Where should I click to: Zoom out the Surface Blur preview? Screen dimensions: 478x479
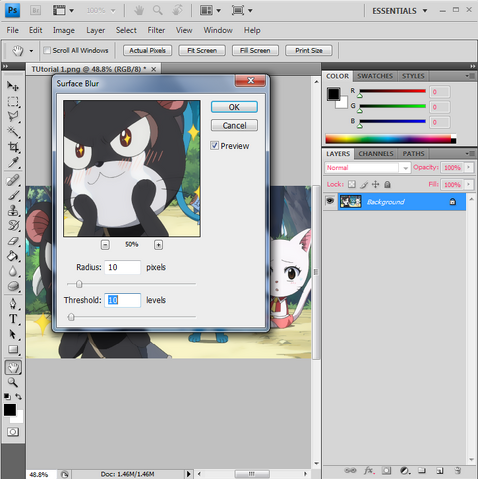pyautogui.click(x=105, y=245)
